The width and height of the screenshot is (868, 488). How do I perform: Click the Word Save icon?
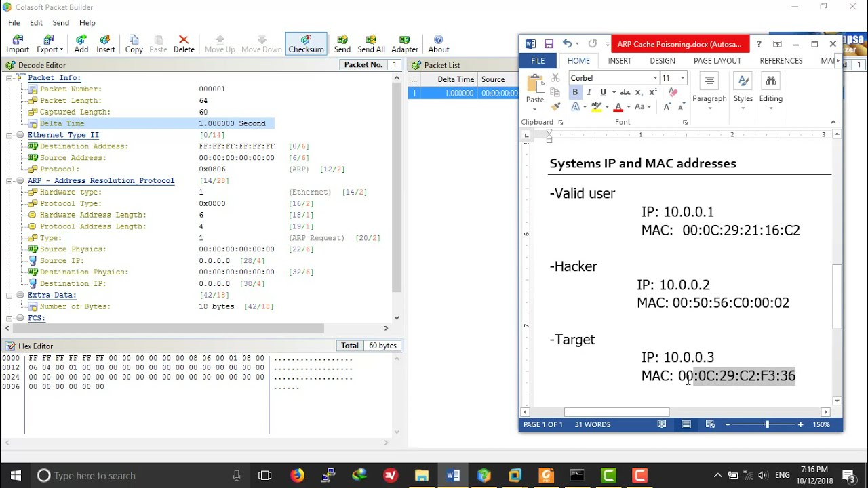[549, 44]
